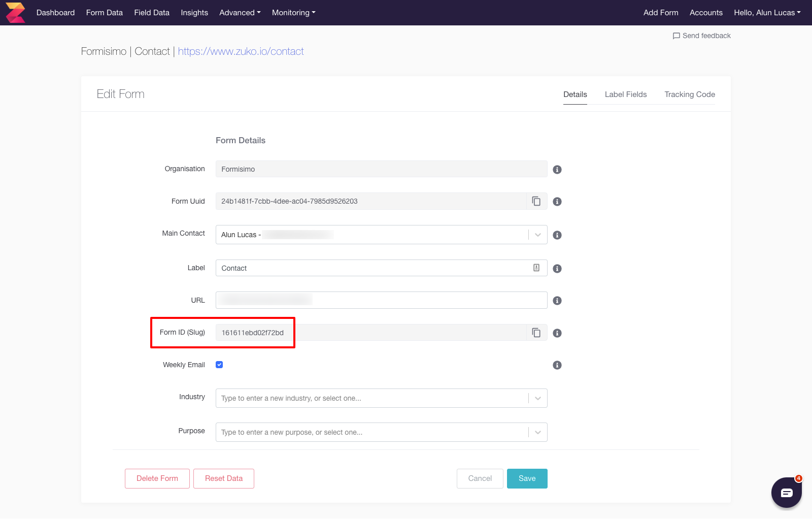
Task: Click the Zuko logo icon
Action: (15, 13)
